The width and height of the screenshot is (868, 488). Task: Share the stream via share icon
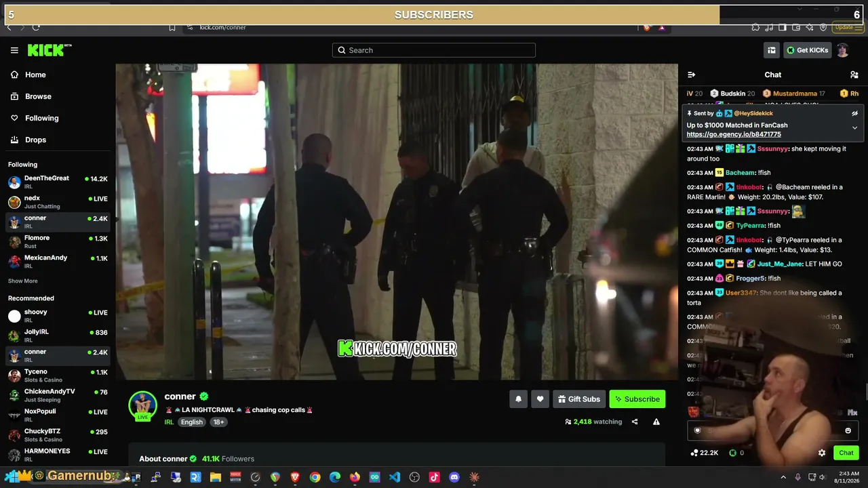635,422
